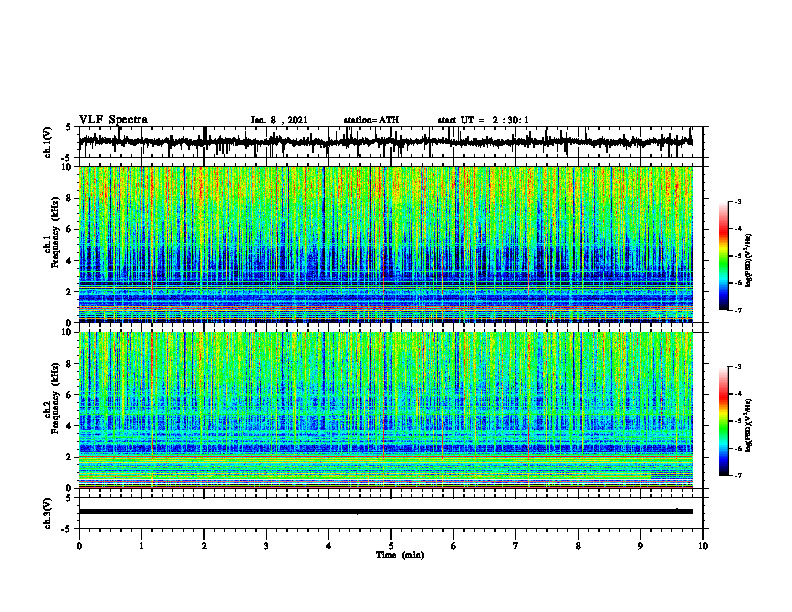Image resolution: width=792 pixels, height=612 pixels.
Task: Click inside the ch.2 spectrogram panel
Action: pyautogui.click(x=386, y=410)
